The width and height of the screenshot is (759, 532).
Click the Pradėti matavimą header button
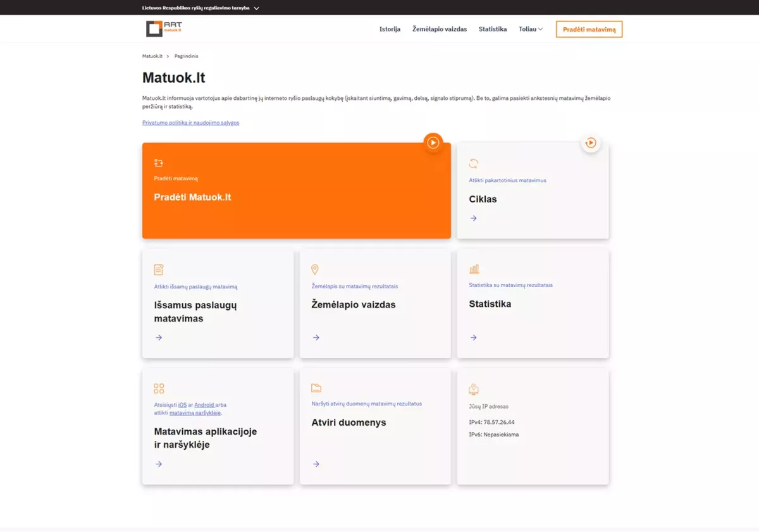589,29
